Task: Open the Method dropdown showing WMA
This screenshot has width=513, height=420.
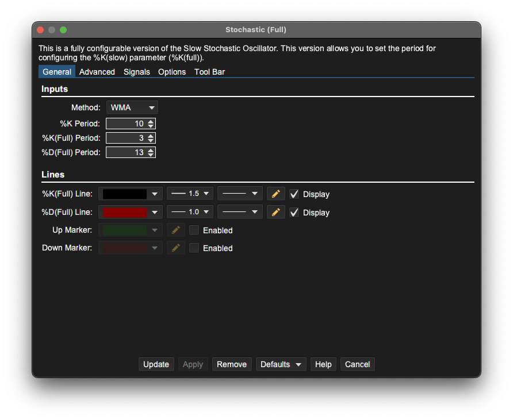Action: 132,107
